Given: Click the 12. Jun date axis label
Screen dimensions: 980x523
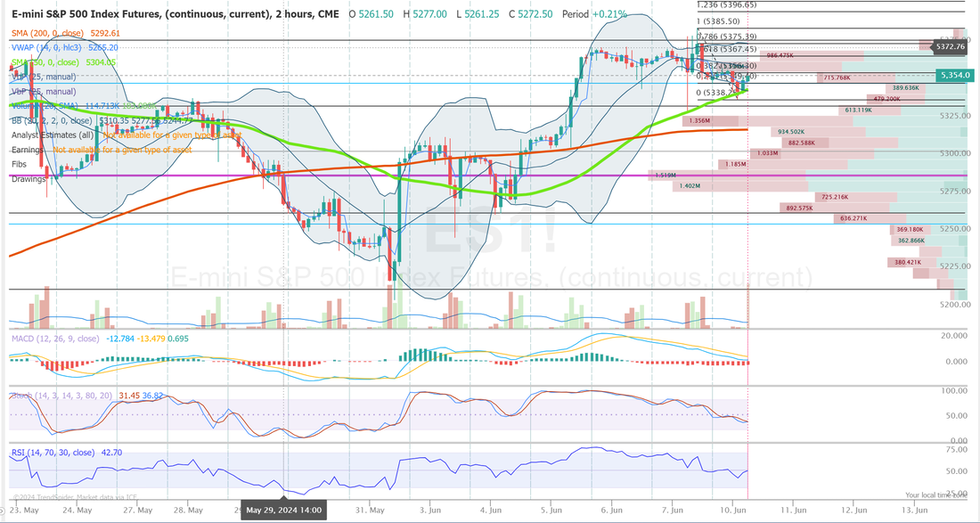Looking at the screenshot, I should point(853,510).
